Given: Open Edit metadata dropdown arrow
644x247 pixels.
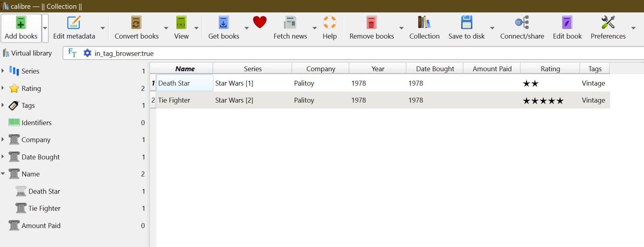Looking at the screenshot, I should (x=103, y=28).
